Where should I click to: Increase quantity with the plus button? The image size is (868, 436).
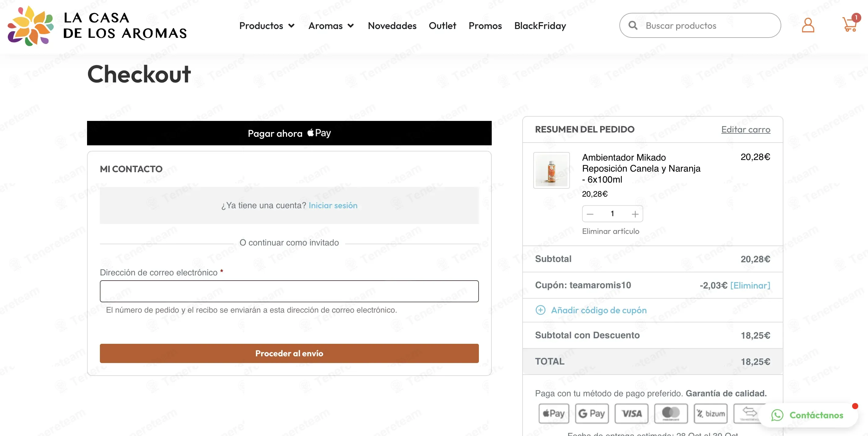coord(635,214)
